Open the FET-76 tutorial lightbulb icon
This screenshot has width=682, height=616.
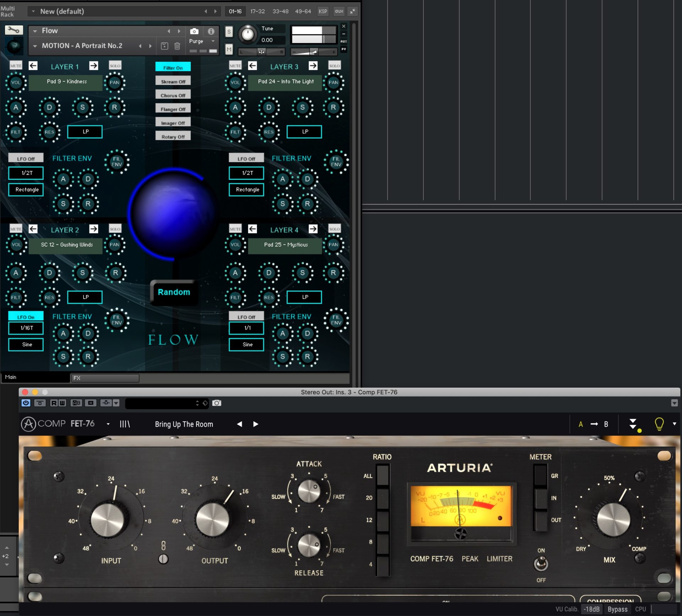[659, 423]
